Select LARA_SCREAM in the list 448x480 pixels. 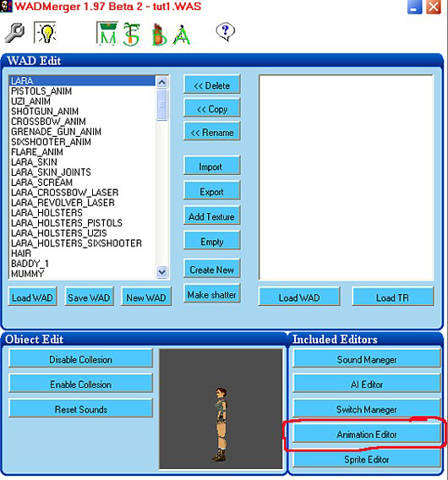(82, 183)
